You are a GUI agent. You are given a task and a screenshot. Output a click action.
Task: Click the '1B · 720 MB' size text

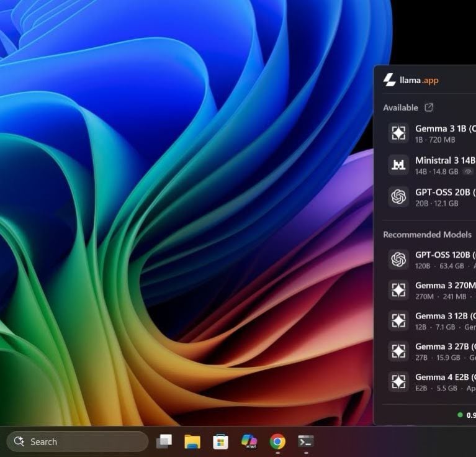[x=435, y=140]
